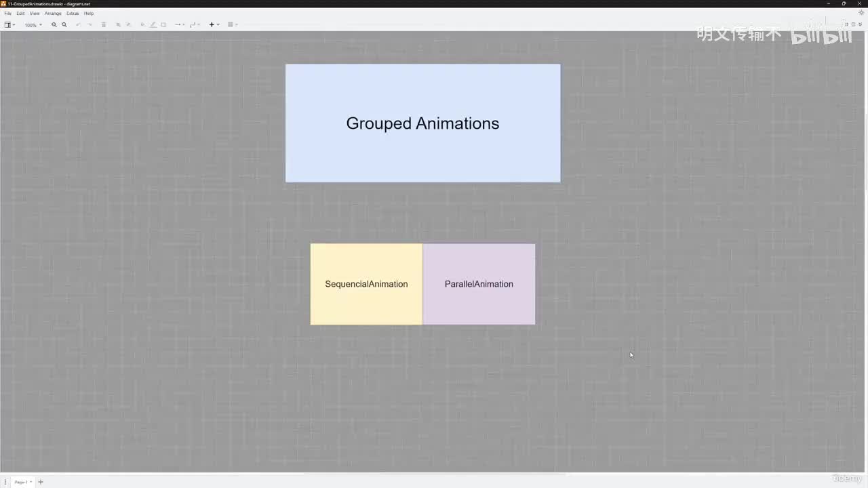This screenshot has height=488, width=868.
Task: Click the diagrams.net app icon in title bar
Action: click(x=3, y=3)
